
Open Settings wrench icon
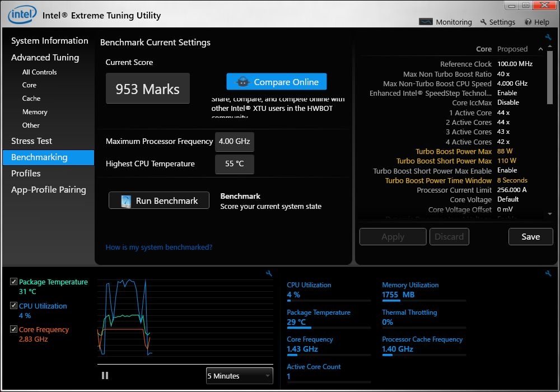point(483,22)
